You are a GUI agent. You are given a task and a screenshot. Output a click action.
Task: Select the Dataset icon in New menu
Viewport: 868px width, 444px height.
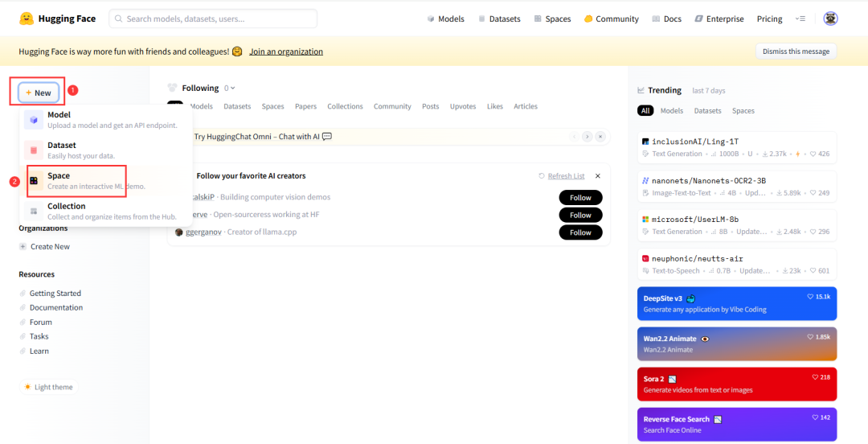(x=34, y=150)
